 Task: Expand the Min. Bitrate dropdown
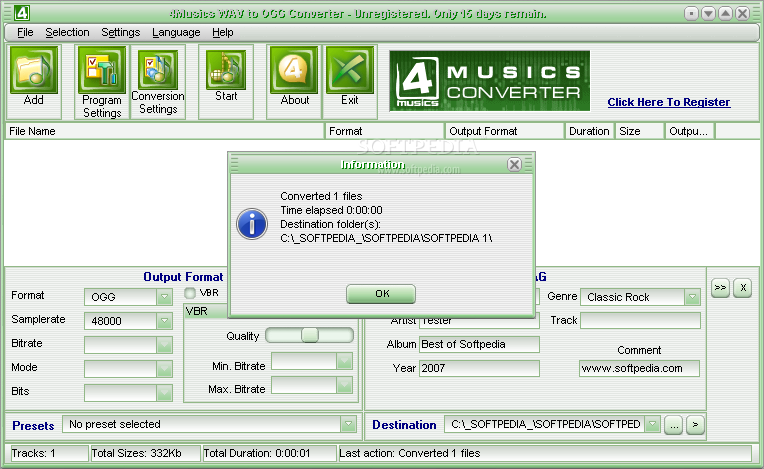point(344,361)
